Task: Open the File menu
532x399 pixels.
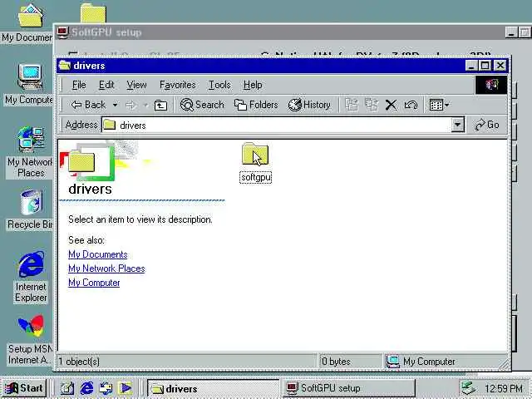Action: coord(79,85)
